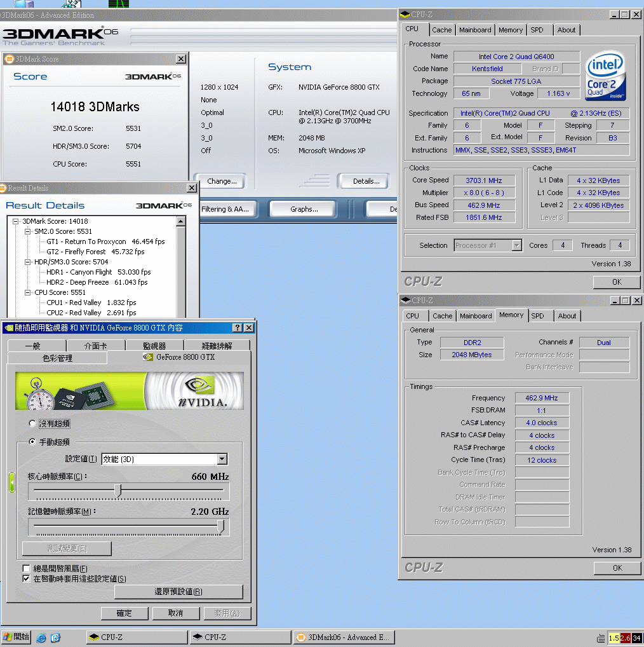Open the Processor #1 selection dropdown
The height and width of the screenshot is (647, 644).
pyautogui.click(x=516, y=245)
